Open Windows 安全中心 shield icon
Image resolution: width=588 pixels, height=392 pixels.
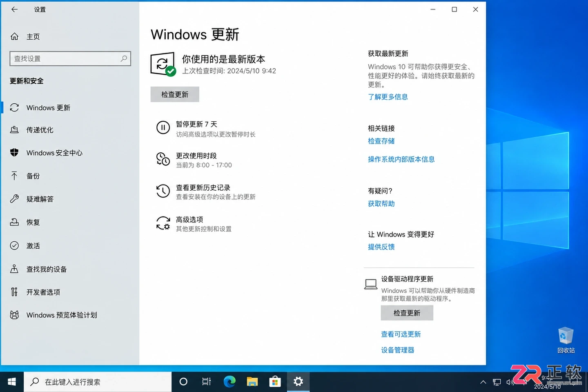14,153
